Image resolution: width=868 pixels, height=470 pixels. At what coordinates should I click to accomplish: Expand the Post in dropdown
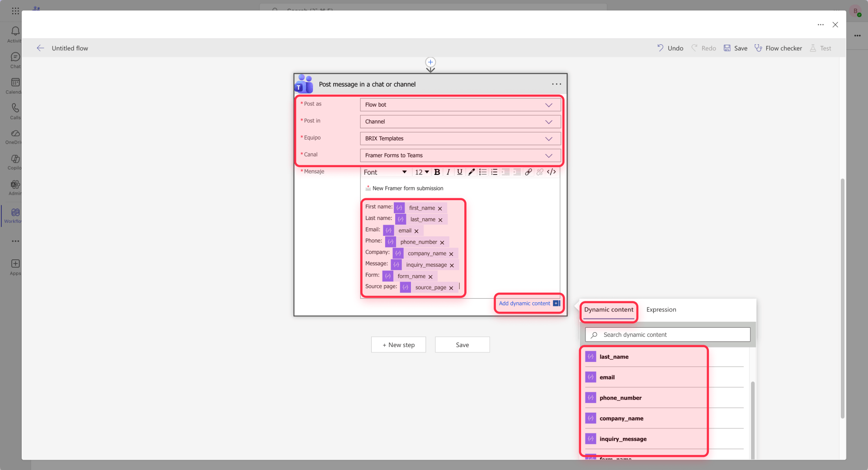click(460, 122)
